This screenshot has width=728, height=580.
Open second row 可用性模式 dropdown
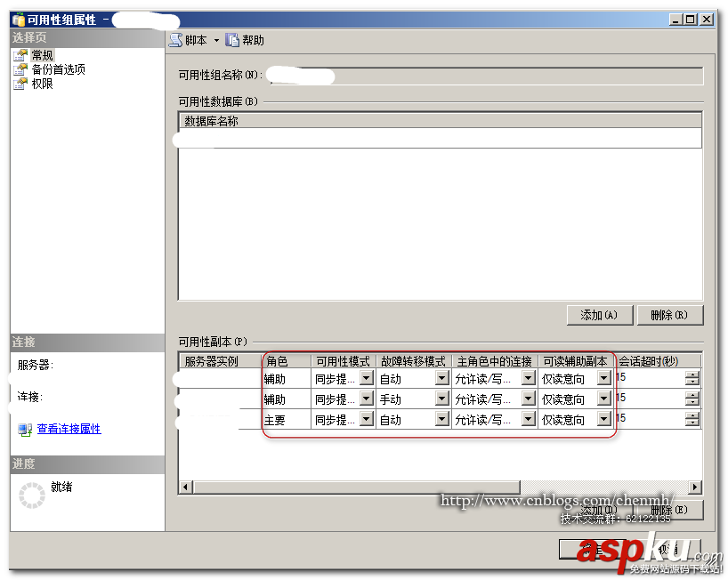[367, 399]
